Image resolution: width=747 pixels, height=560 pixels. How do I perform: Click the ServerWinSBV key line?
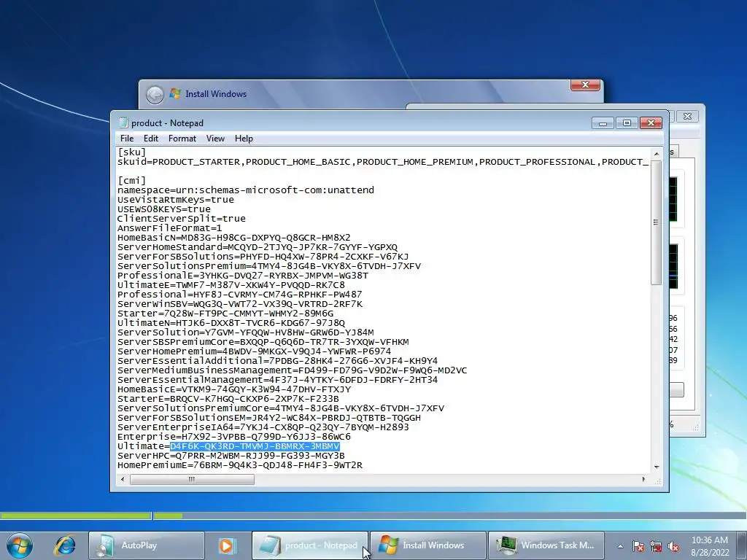pyautogui.click(x=240, y=304)
